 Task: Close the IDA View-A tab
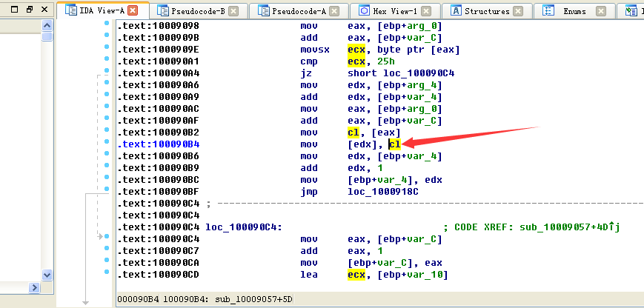pyautogui.click(x=133, y=11)
